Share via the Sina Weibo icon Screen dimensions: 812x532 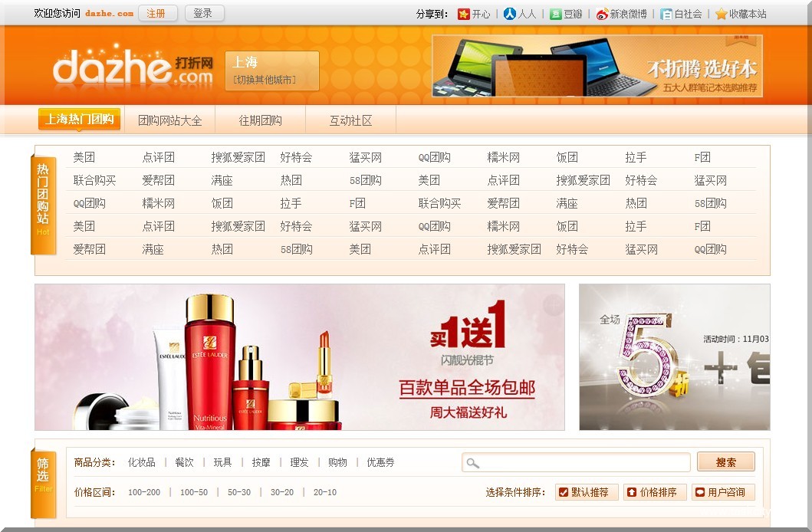[602, 14]
